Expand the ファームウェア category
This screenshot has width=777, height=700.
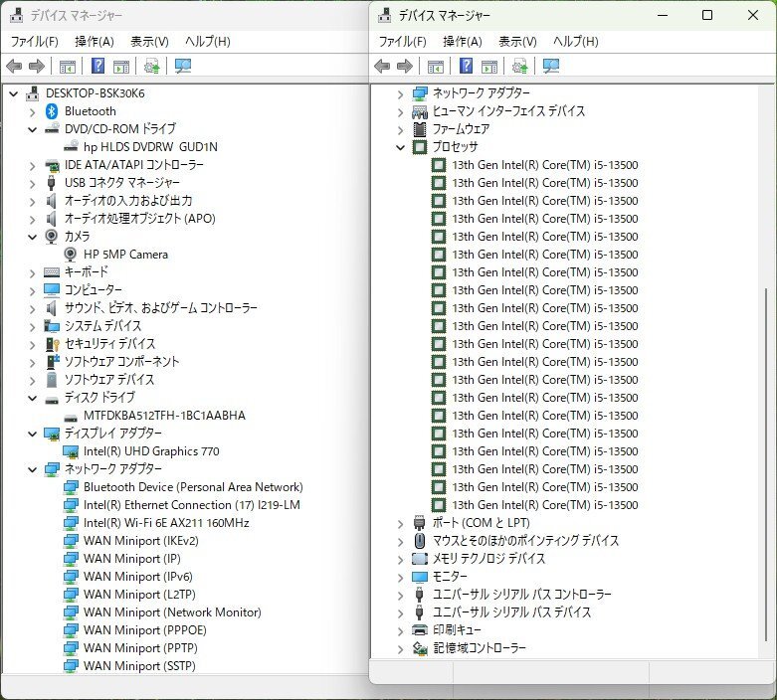(x=401, y=129)
